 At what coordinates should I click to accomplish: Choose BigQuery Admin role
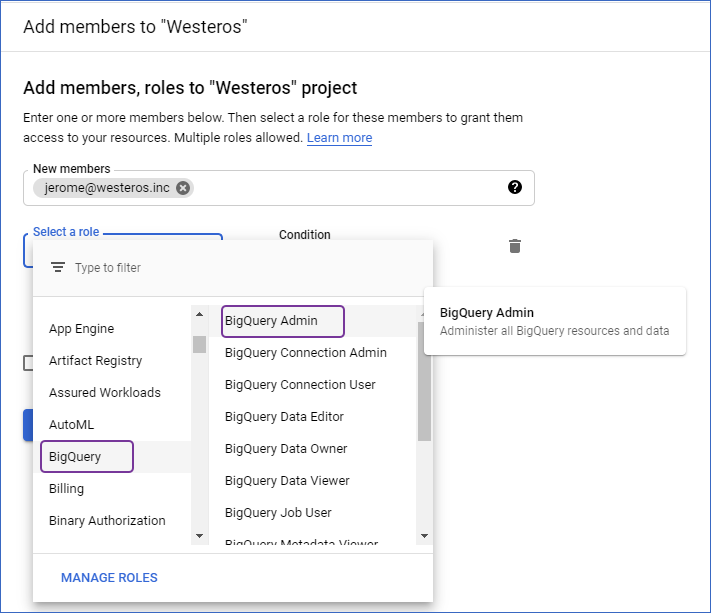pos(312,321)
